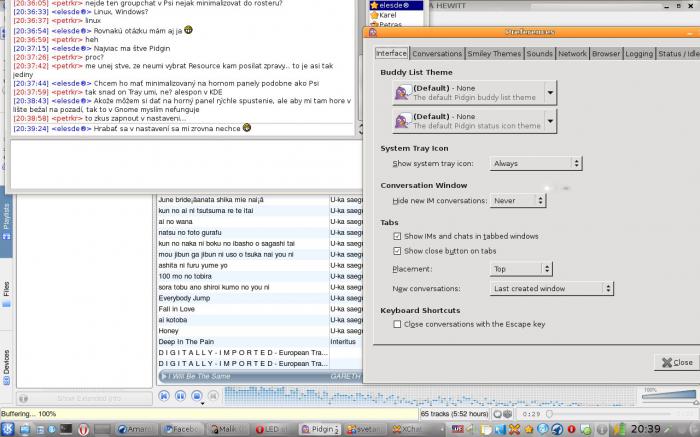
Task: Open Hide new IM conversations dropdown
Action: (518, 200)
